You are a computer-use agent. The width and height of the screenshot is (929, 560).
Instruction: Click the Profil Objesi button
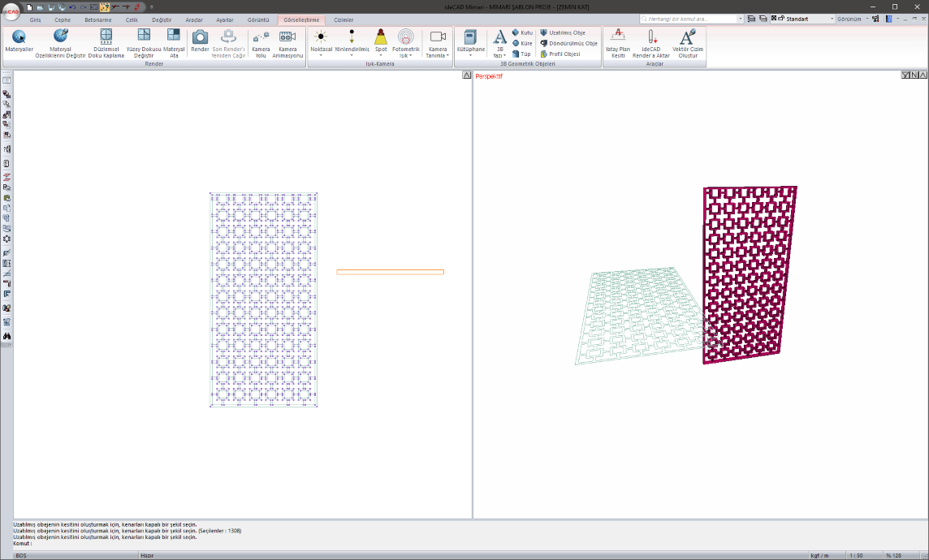click(560, 54)
